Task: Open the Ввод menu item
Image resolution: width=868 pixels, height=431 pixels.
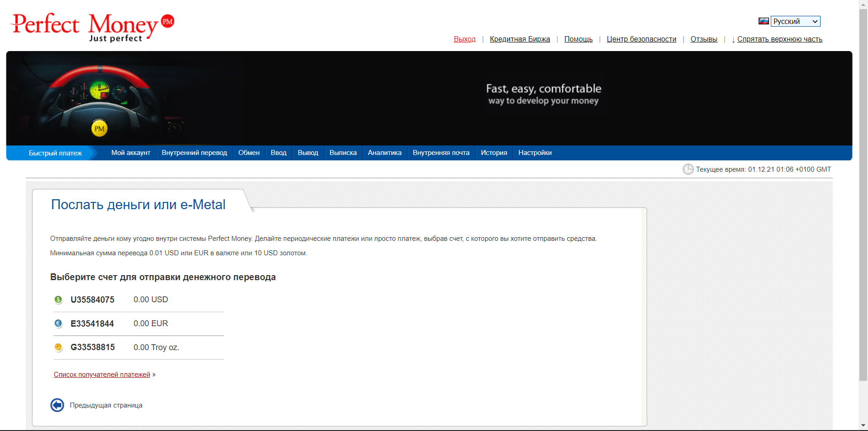Action: (x=278, y=153)
